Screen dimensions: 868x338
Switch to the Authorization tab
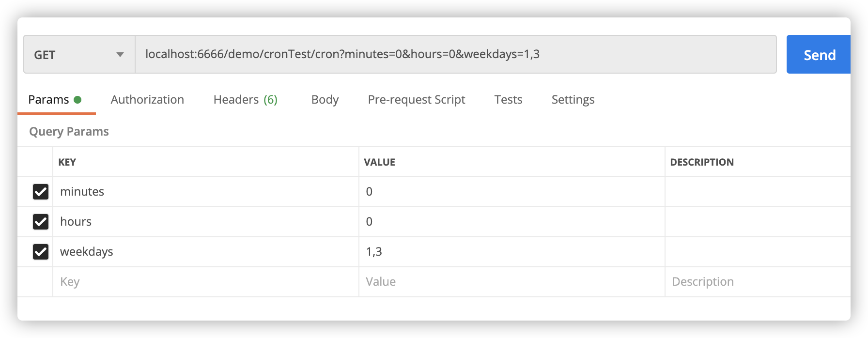pos(147,99)
